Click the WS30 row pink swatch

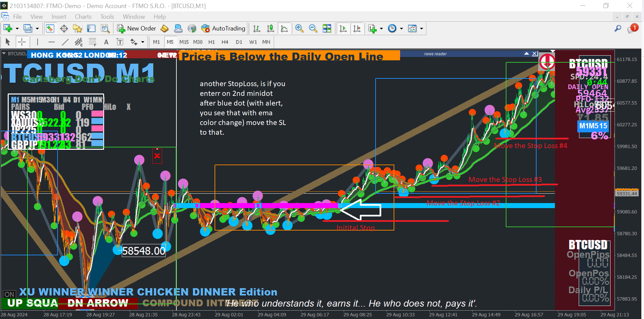[x=97, y=114]
